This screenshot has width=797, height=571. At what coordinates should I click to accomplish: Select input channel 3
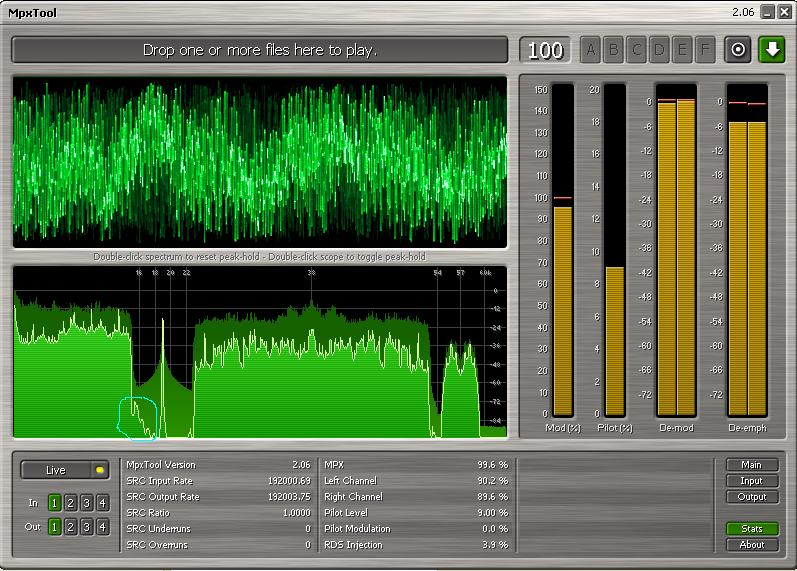point(86,503)
